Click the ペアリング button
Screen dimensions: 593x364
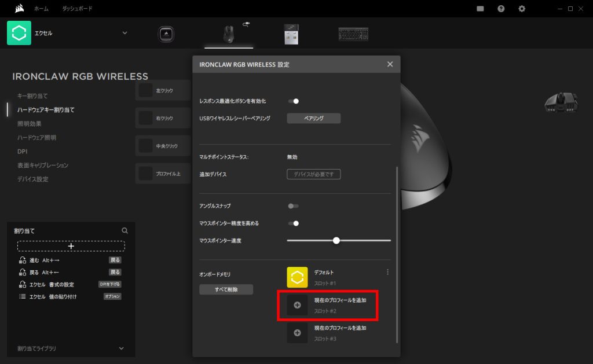[x=313, y=118]
